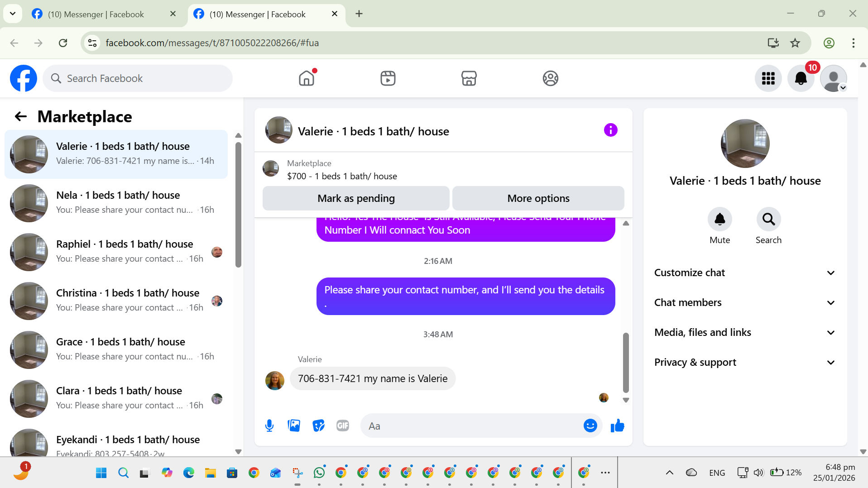Viewport: 868px width, 488px height.
Task: Open notifications bell with 10 badge
Action: 801,78
